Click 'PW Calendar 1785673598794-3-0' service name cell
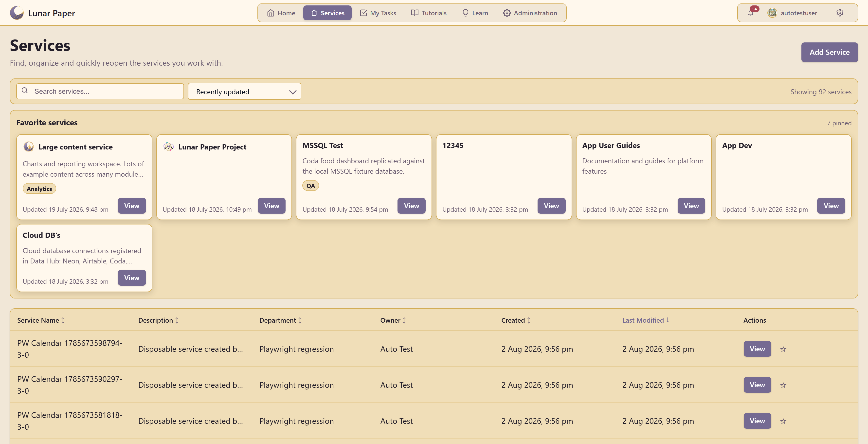This screenshot has width=868, height=444. click(70, 349)
